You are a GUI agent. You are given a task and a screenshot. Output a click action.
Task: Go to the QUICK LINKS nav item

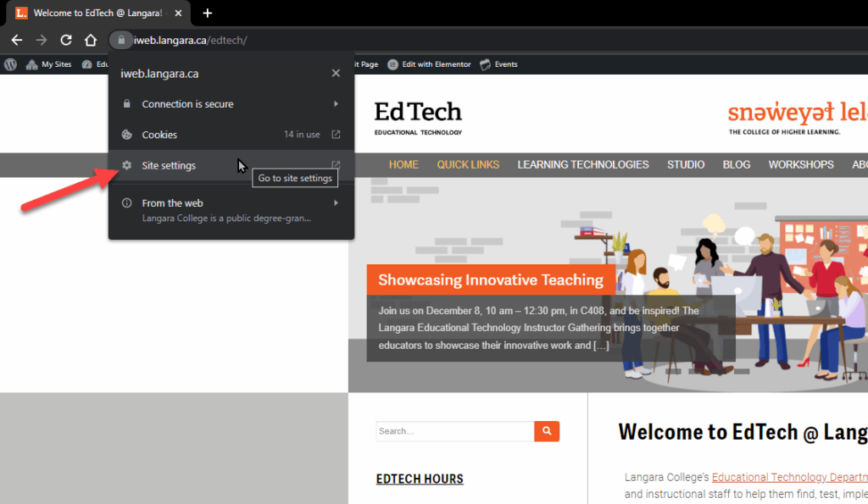point(468,165)
